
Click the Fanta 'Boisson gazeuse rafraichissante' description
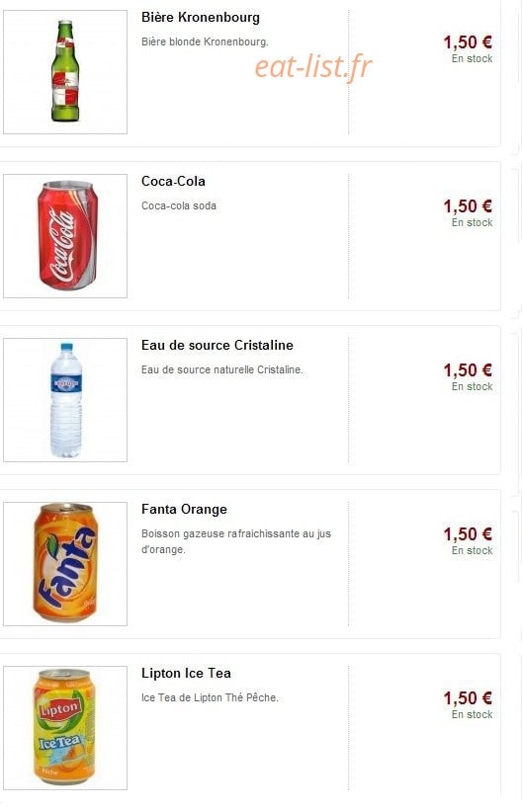[x=236, y=541]
